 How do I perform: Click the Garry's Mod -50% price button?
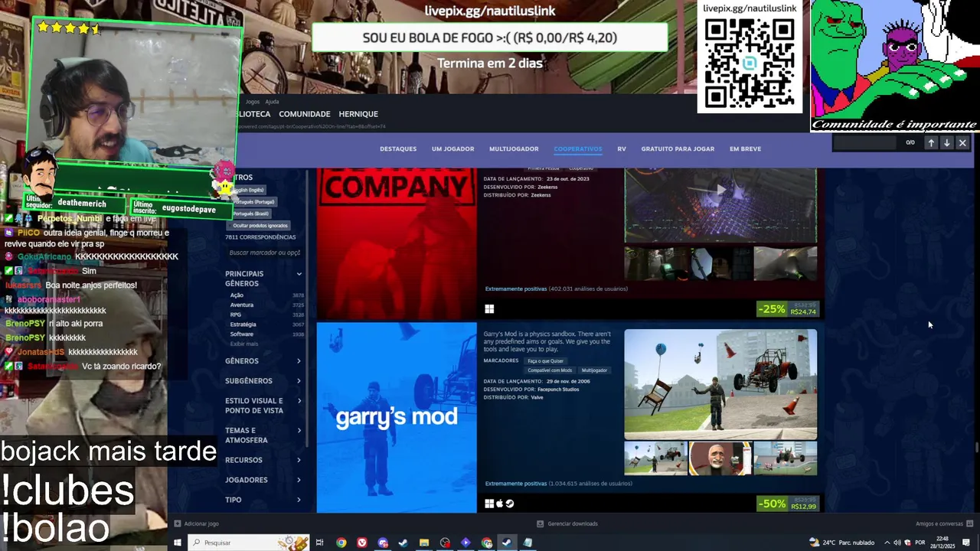click(x=788, y=504)
